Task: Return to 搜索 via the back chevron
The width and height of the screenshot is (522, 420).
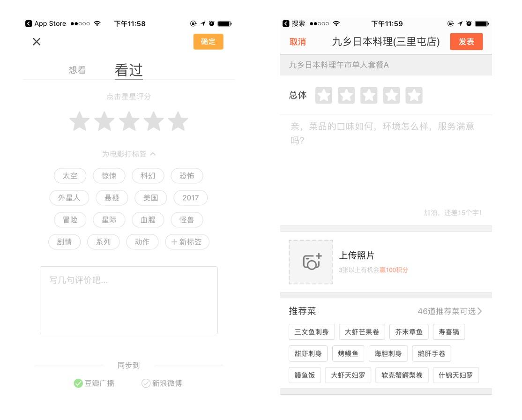Action: tap(285, 23)
